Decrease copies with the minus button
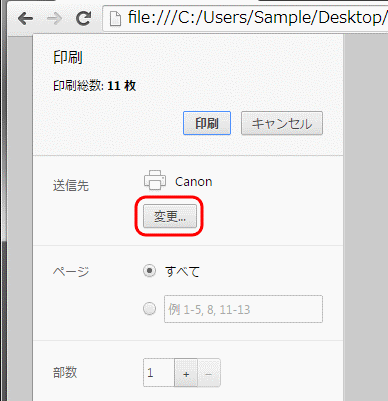Image resolution: width=388 pixels, height=401 pixels. tap(209, 373)
